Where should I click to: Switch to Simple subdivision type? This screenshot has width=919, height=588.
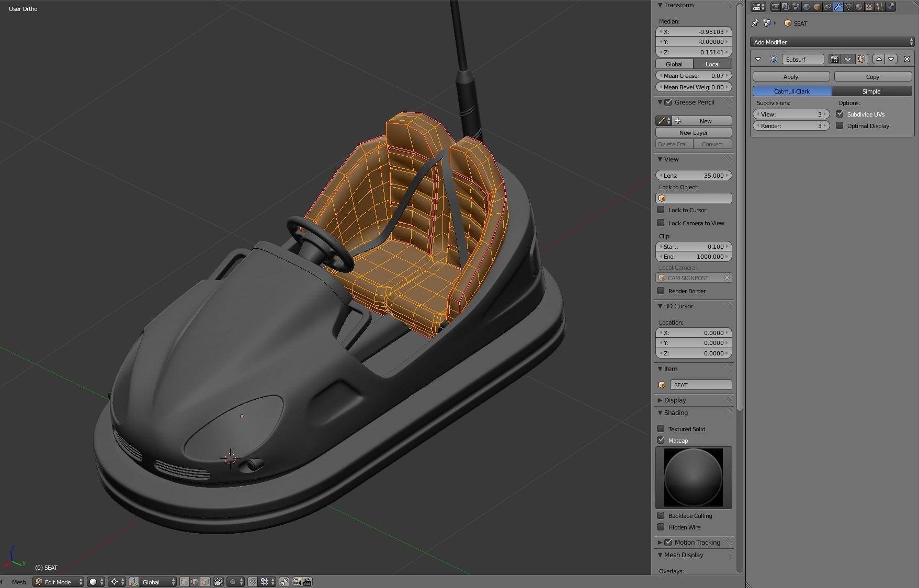tap(871, 91)
